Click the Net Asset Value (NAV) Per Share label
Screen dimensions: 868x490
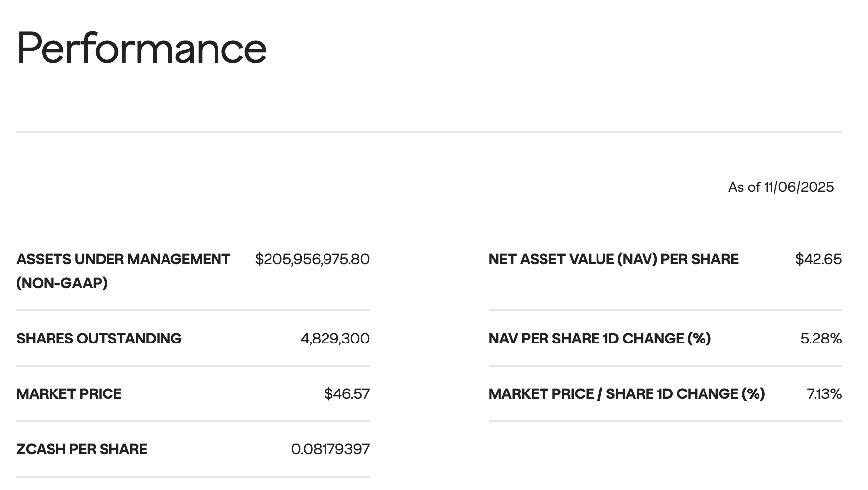tap(613, 259)
